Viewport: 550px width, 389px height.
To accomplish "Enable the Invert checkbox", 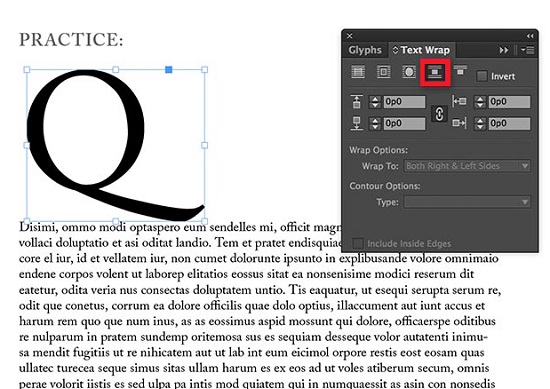I will pyautogui.click(x=482, y=76).
